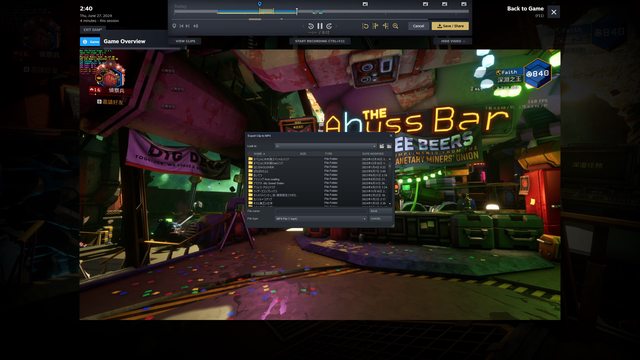This screenshot has width=640, height=360.
Task: Click the reset clip selection icon
Action: [x=365, y=26]
